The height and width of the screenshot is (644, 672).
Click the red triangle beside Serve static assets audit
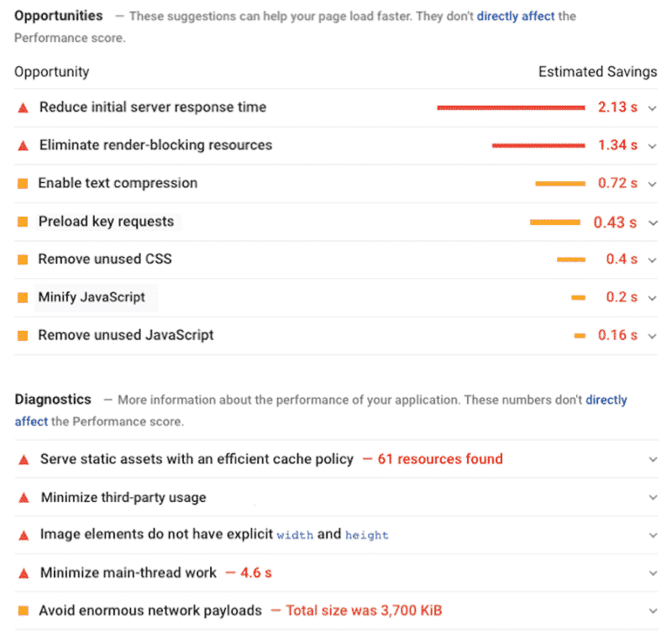click(23, 459)
